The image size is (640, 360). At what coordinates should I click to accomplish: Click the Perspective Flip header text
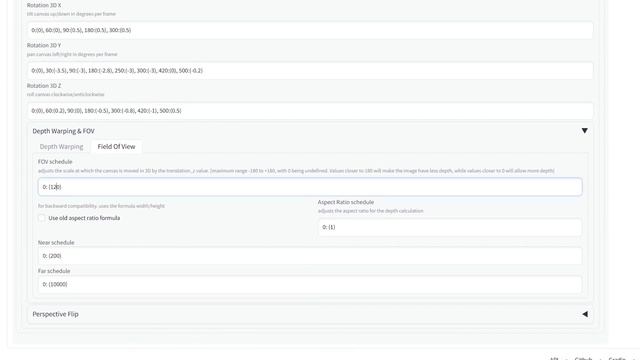click(56, 314)
